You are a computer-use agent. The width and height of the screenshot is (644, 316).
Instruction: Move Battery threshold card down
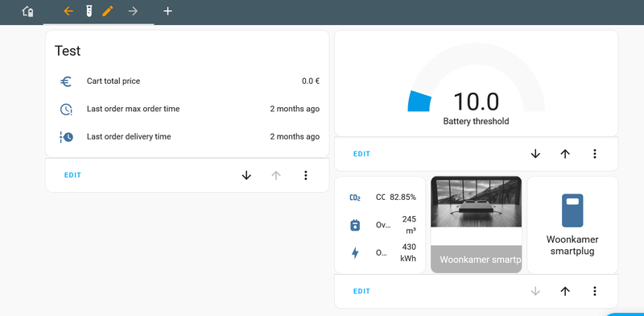click(x=535, y=154)
